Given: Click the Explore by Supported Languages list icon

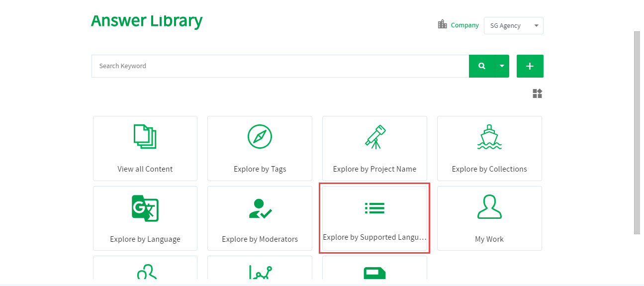Looking at the screenshot, I should [374, 208].
